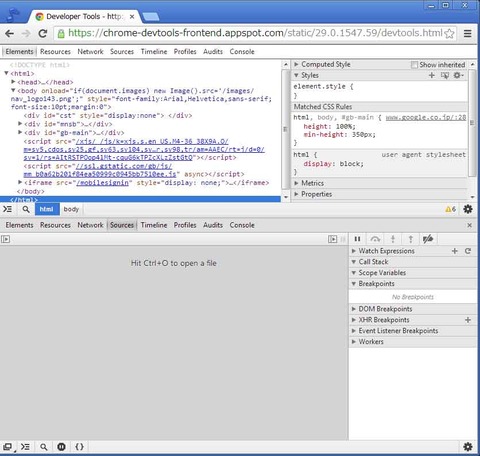Open Styles gear options dropdown

(x=458, y=75)
